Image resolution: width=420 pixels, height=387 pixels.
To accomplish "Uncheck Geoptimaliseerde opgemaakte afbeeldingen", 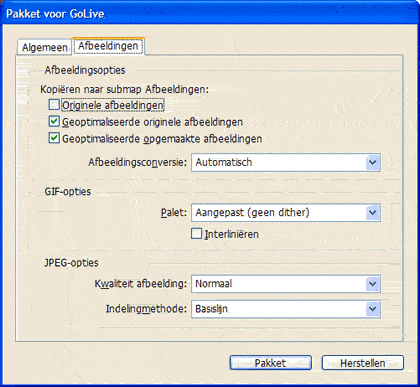I will pos(54,138).
